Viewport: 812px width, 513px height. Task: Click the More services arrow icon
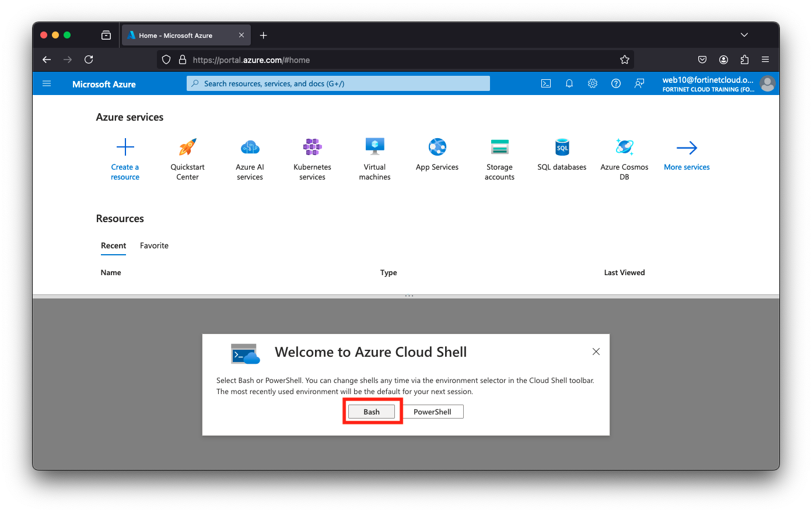[x=687, y=147]
